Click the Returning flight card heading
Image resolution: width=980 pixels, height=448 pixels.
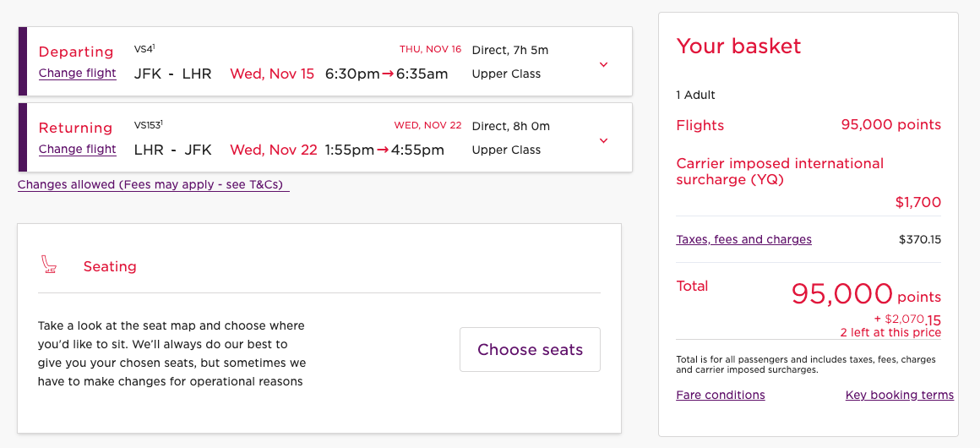[76, 128]
